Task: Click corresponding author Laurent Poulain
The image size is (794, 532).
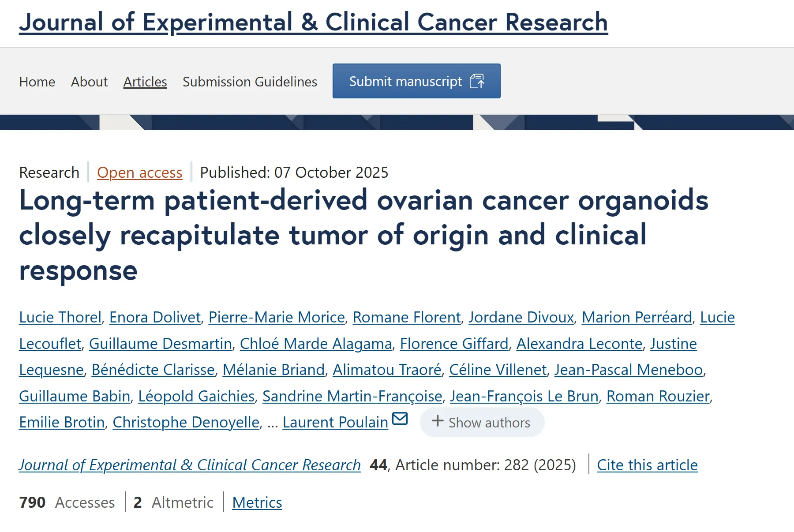Action: tap(335, 422)
